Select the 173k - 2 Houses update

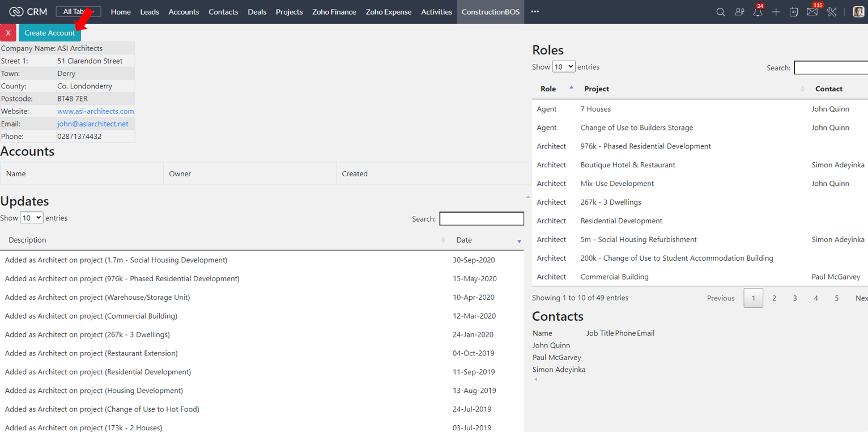(x=83, y=427)
